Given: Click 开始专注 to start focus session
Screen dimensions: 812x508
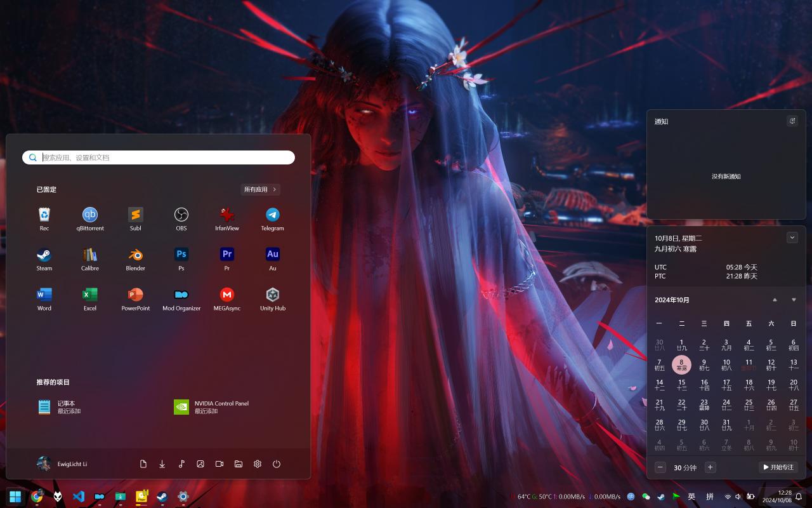Looking at the screenshot, I should pyautogui.click(x=778, y=467).
